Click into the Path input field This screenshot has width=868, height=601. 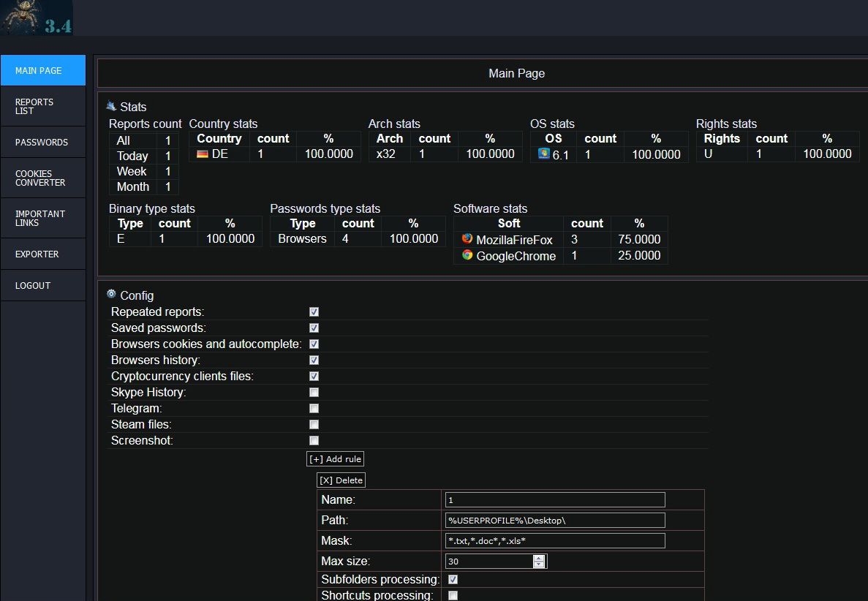pos(555,520)
